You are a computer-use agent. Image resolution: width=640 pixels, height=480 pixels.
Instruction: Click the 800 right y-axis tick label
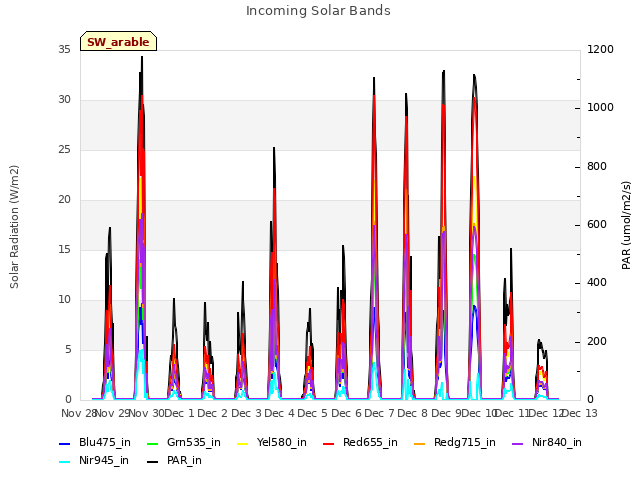[597, 167]
